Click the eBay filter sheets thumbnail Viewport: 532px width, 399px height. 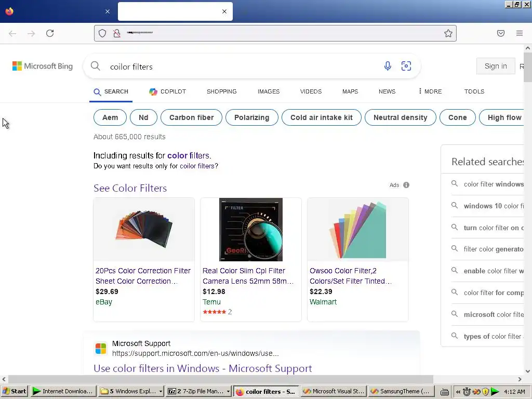pos(144,230)
